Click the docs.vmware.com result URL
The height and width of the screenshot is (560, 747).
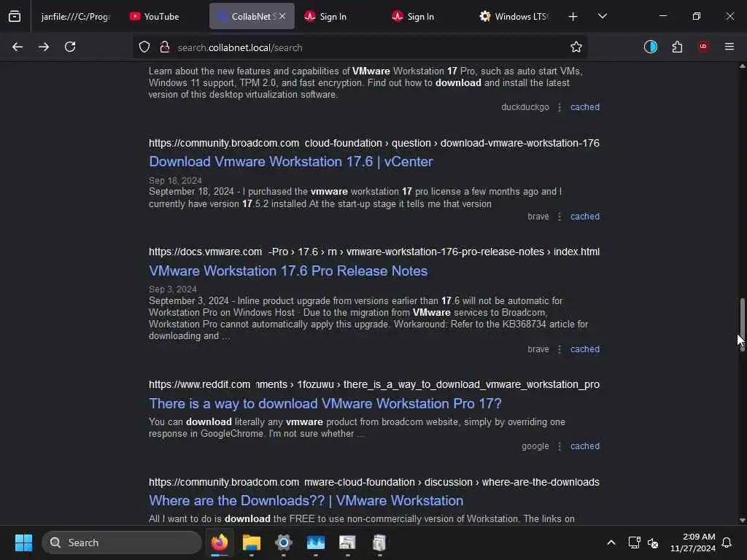tap(374, 252)
